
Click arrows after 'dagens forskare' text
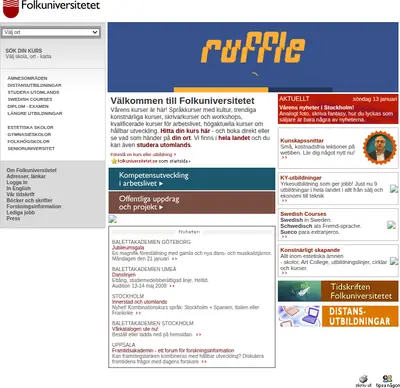(204, 362)
